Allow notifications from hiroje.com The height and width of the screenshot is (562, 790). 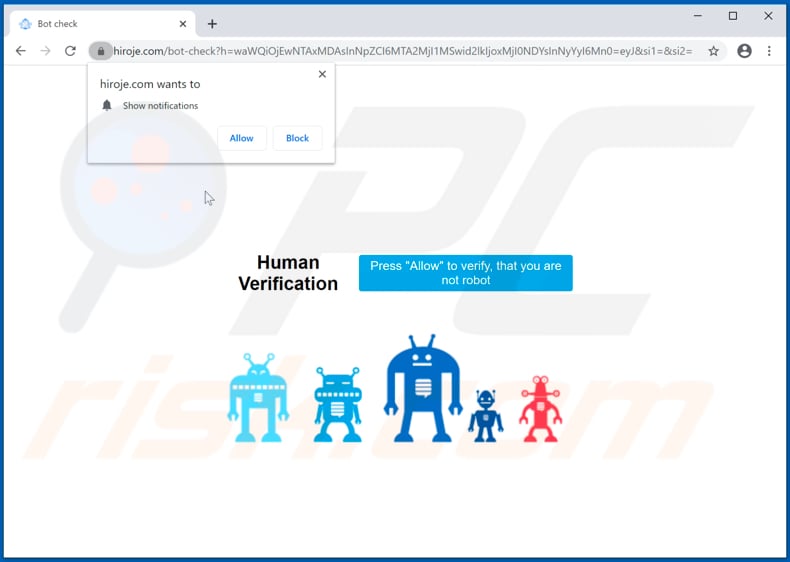(242, 138)
